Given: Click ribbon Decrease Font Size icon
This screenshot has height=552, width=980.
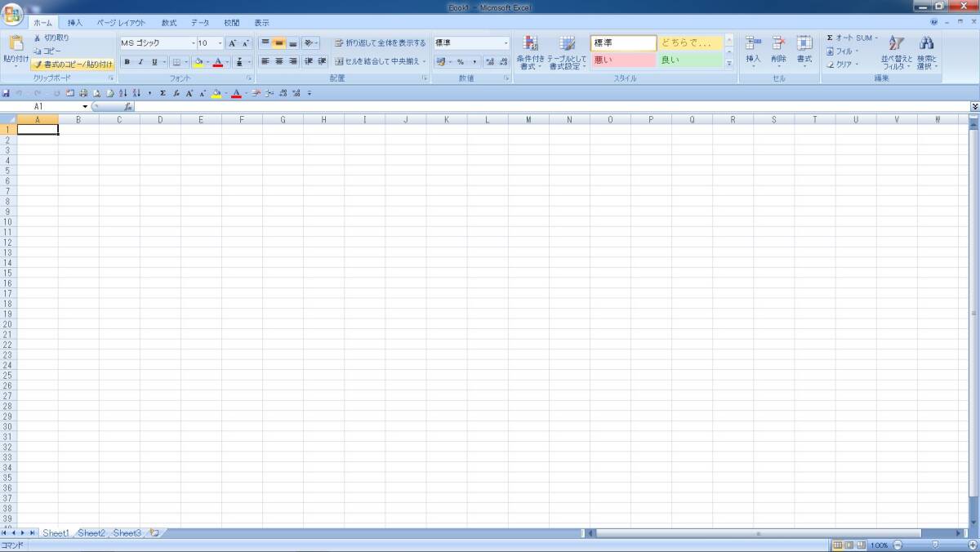Looking at the screenshot, I should [245, 43].
